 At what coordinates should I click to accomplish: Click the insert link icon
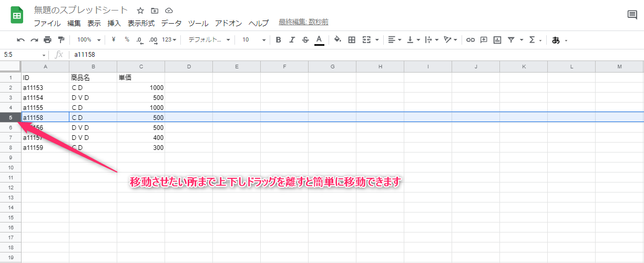(x=471, y=39)
